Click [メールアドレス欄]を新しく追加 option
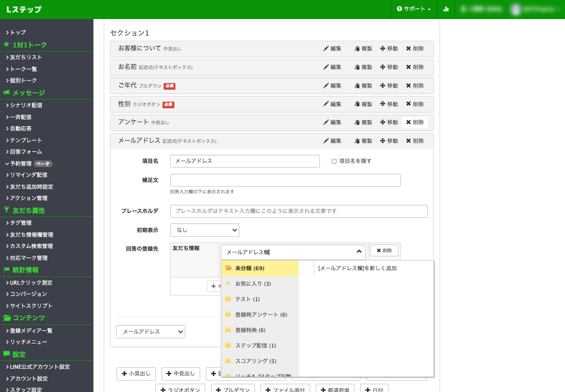The image size is (565, 392). coord(357,268)
